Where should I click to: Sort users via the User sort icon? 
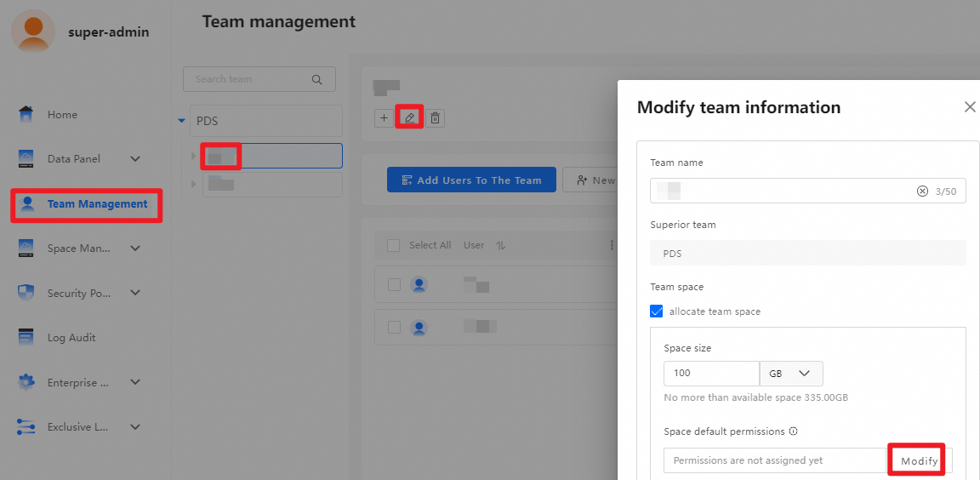pos(500,246)
